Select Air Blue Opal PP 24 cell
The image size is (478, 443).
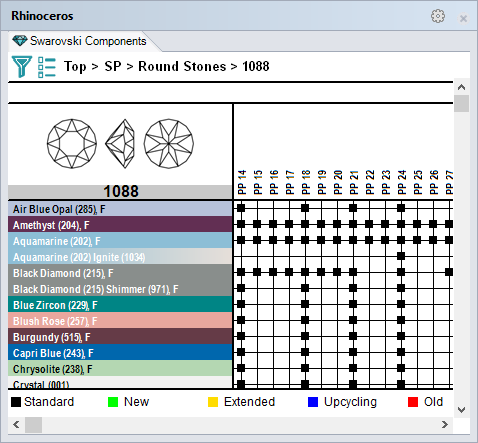[401, 208]
